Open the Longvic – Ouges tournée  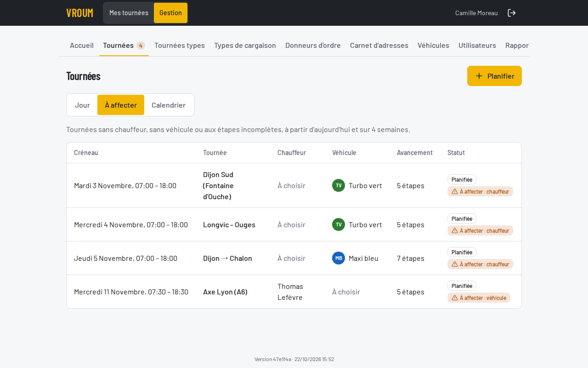click(229, 224)
